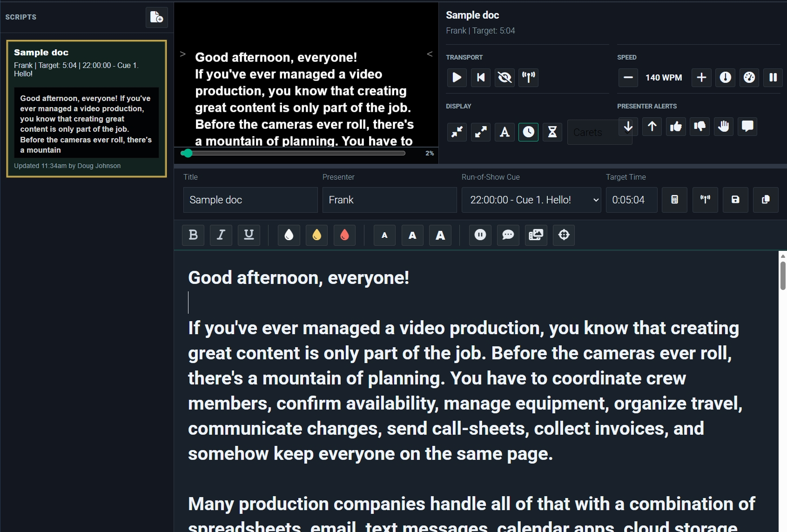Toggle bold formatting
This screenshot has height=532, width=787.
[193, 235]
